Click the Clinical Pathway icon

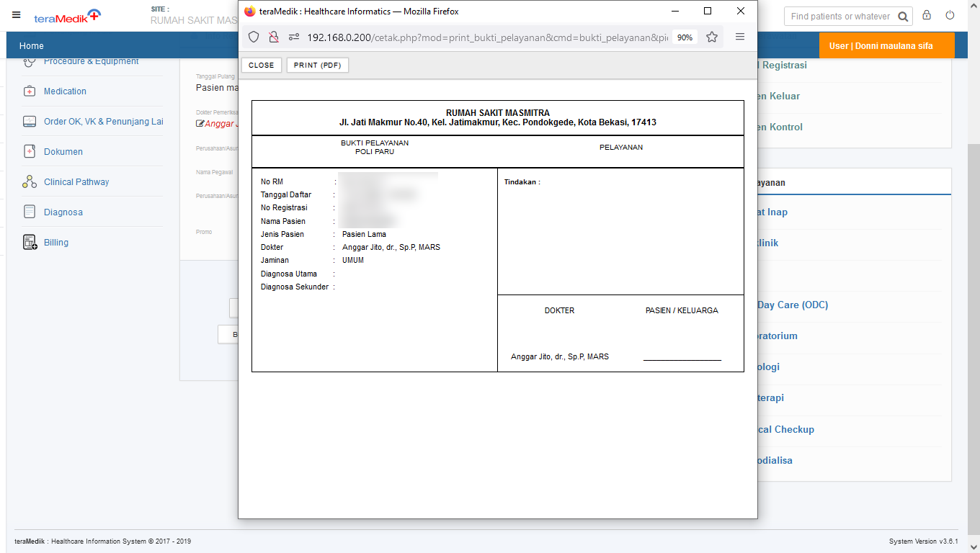click(x=30, y=182)
